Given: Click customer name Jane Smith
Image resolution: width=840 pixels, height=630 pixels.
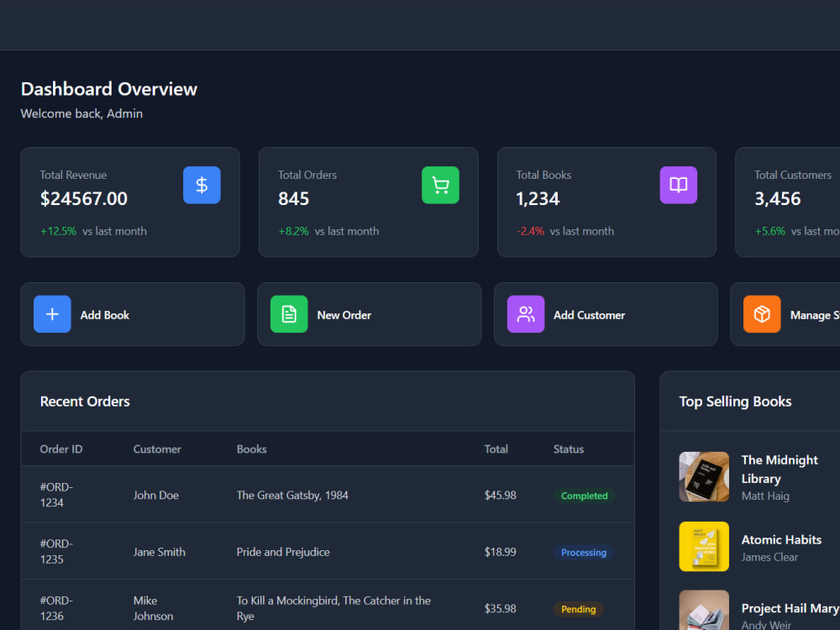Looking at the screenshot, I should tap(159, 552).
